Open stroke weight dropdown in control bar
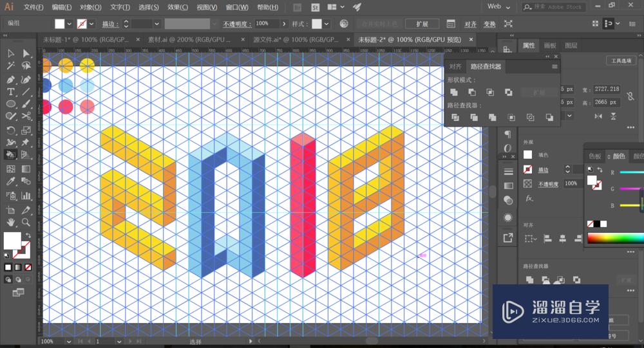Image resolution: width=644 pixels, height=348 pixels. click(x=156, y=24)
